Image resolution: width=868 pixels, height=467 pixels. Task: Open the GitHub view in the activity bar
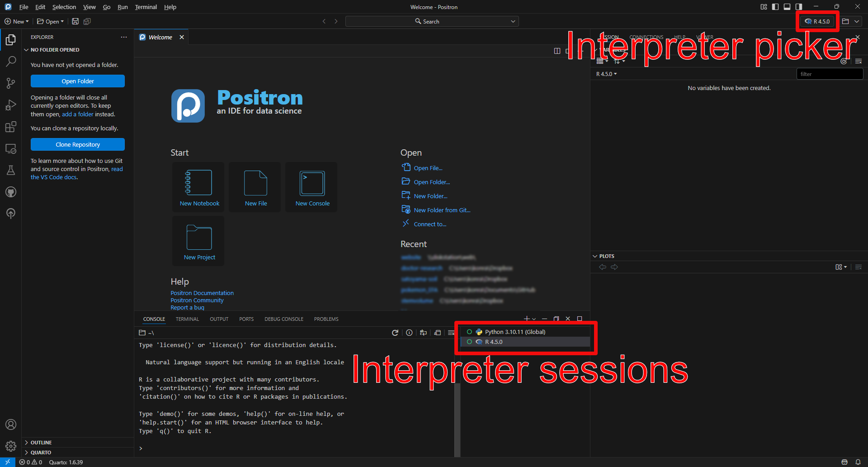coord(10,192)
